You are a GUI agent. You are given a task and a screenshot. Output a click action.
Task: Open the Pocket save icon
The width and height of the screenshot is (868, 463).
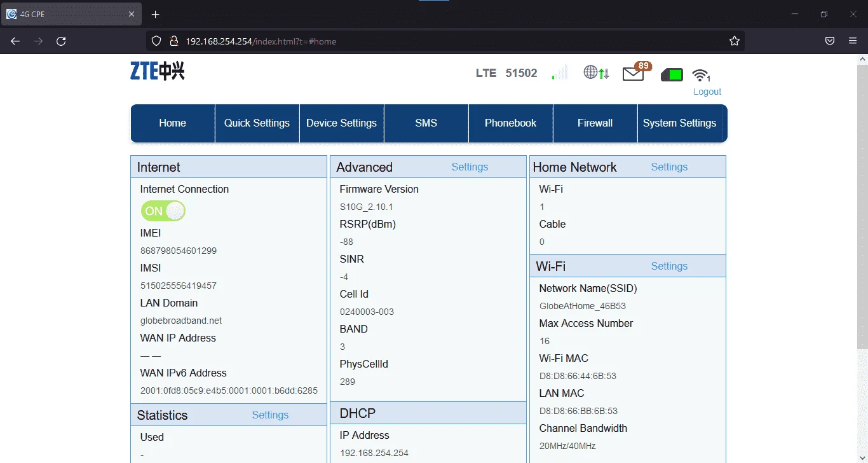(x=830, y=41)
